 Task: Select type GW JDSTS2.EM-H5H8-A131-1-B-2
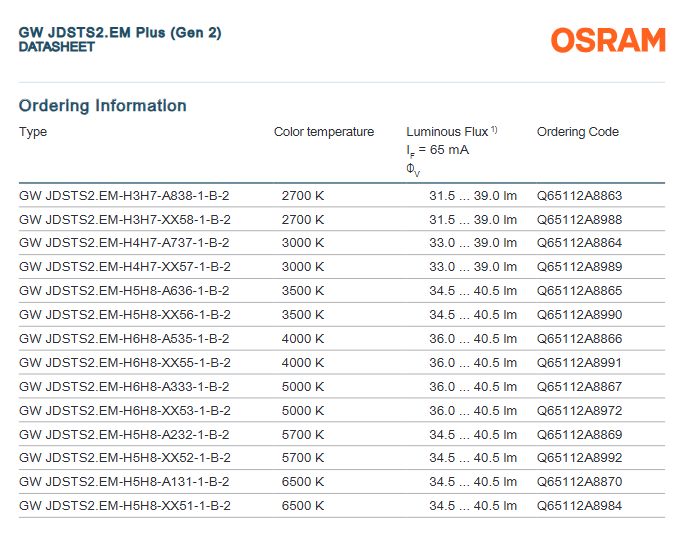(124, 481)
